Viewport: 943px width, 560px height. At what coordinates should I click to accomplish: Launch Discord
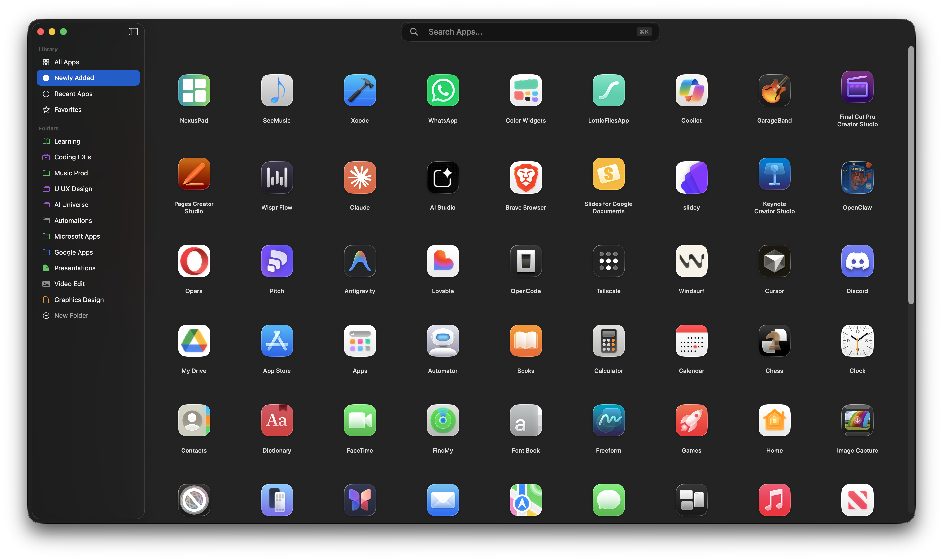[x=857, y=261]
